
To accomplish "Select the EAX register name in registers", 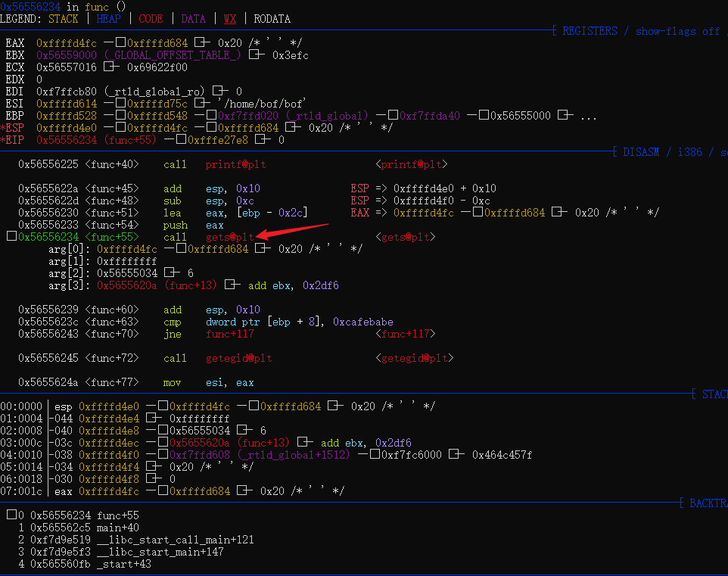I will pos(15,43).
